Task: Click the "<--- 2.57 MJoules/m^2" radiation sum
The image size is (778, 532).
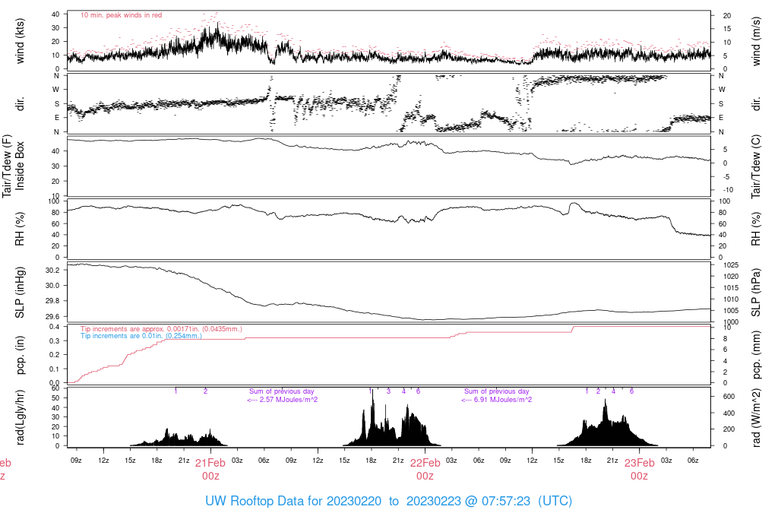Action: point(283,400)
